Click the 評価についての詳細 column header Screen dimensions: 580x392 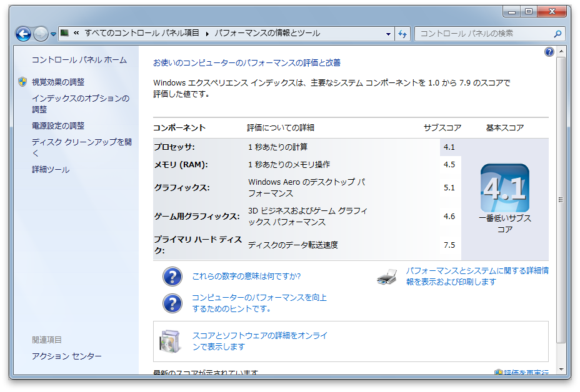[x=281, y=128]
